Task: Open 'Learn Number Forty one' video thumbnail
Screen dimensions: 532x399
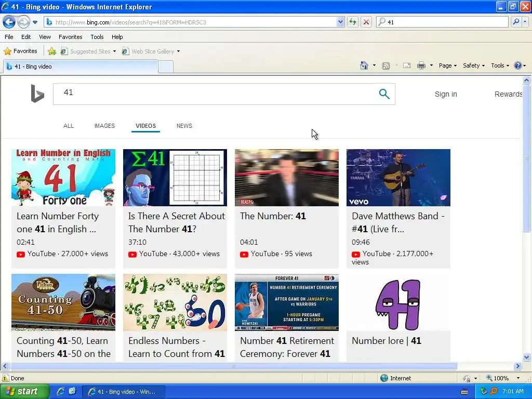Action: pyautogui.click(x=63, y=178)
